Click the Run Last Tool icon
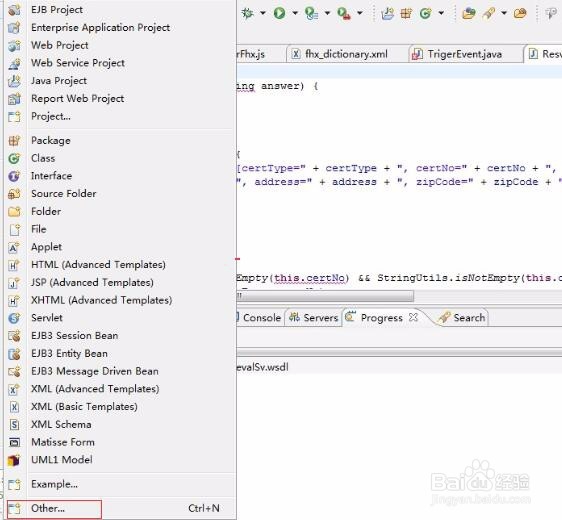The width and height of the screenshot is (562, 520). click(x=311, y=13)
